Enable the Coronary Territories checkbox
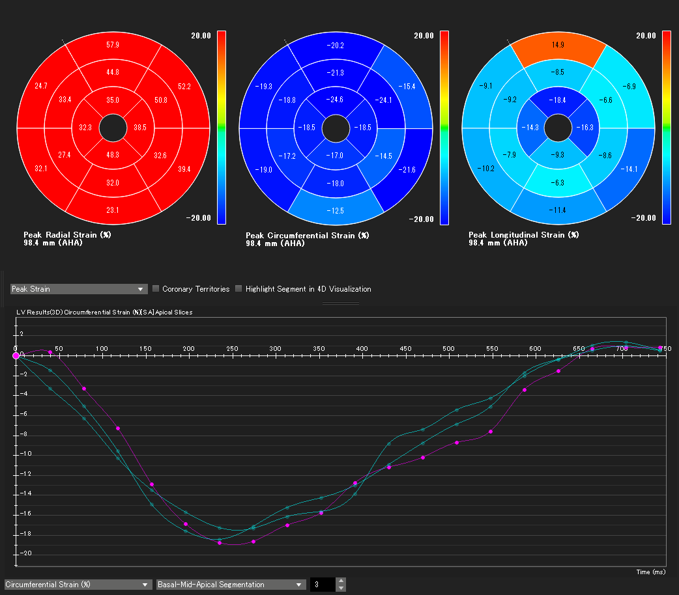 (156, 289)
